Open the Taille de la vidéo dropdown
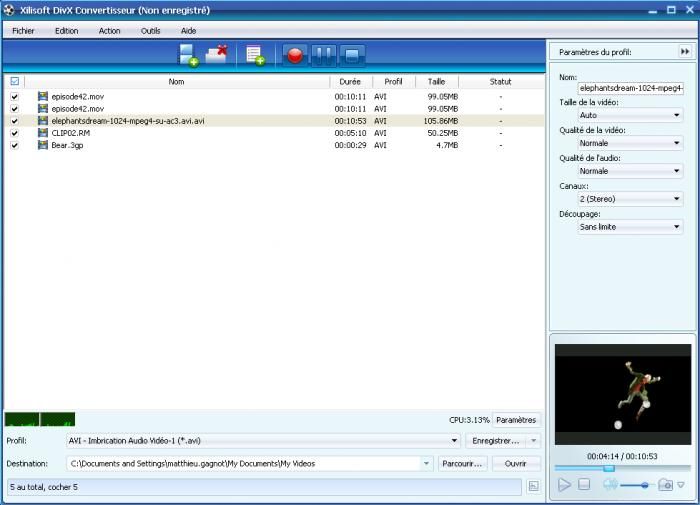The width and height of the screenshot is (700, 505). (630, 115)
